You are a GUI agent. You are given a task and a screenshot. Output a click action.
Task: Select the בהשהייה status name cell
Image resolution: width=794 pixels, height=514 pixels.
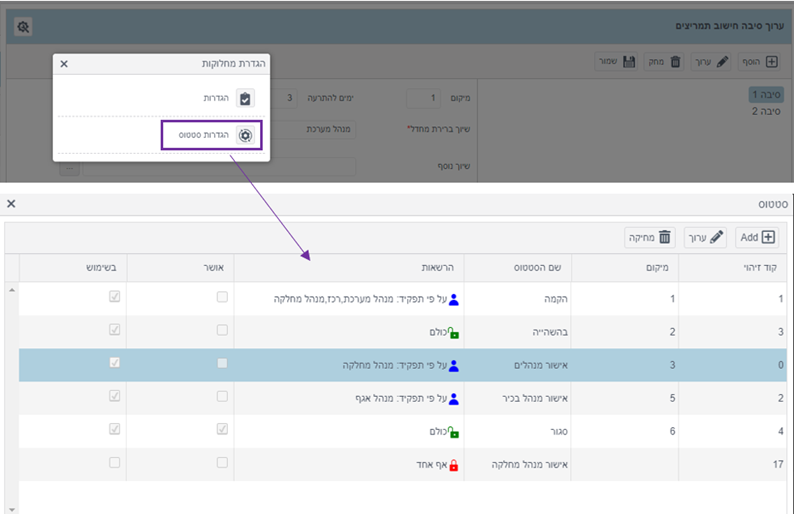518,332
